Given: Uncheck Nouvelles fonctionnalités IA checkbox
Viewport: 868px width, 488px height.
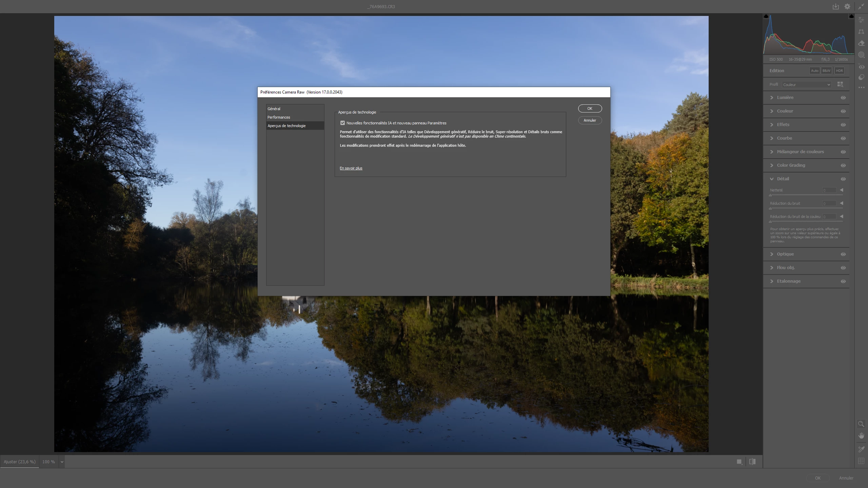Looking at the screenshot, I should (342, 123).
